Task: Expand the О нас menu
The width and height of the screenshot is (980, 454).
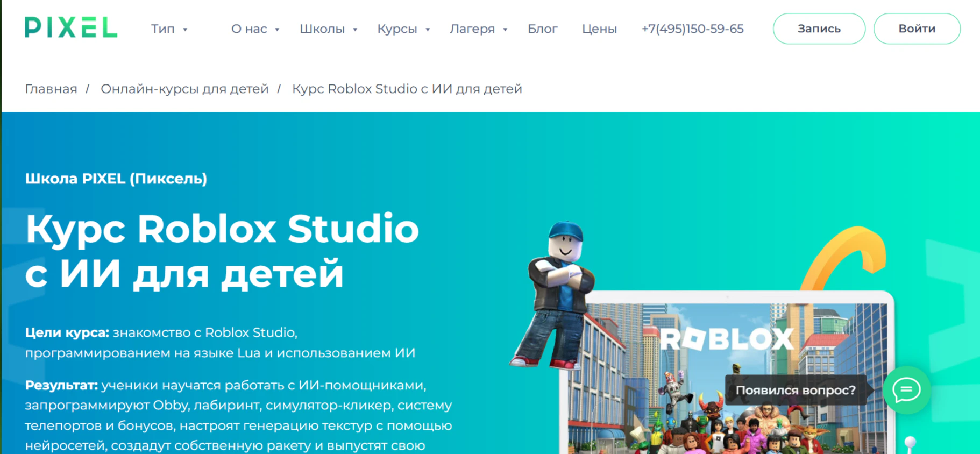Action: tap(255, 29)
